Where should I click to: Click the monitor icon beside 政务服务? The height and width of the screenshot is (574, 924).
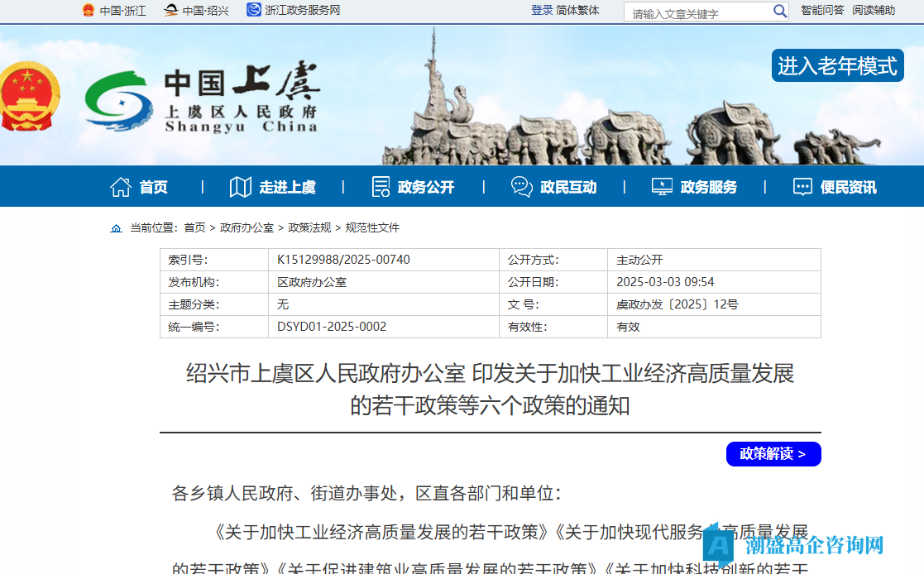660,186
